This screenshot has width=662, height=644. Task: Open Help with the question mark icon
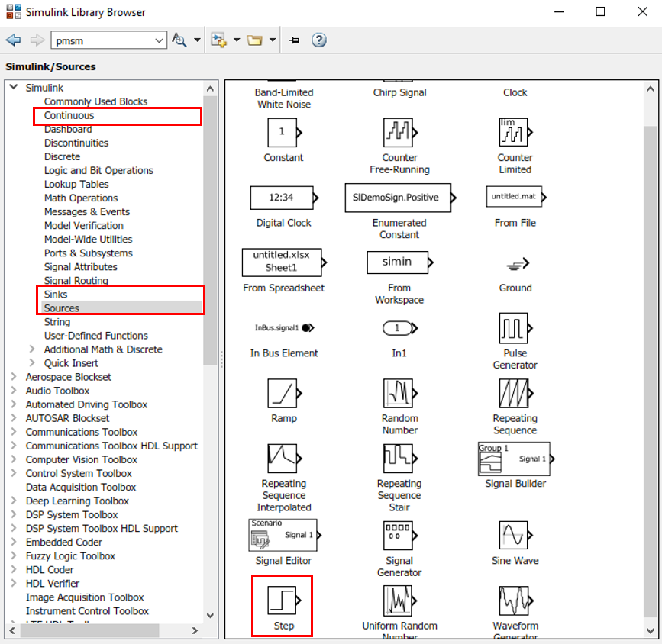pyautogui.click(x=318, y=40)
